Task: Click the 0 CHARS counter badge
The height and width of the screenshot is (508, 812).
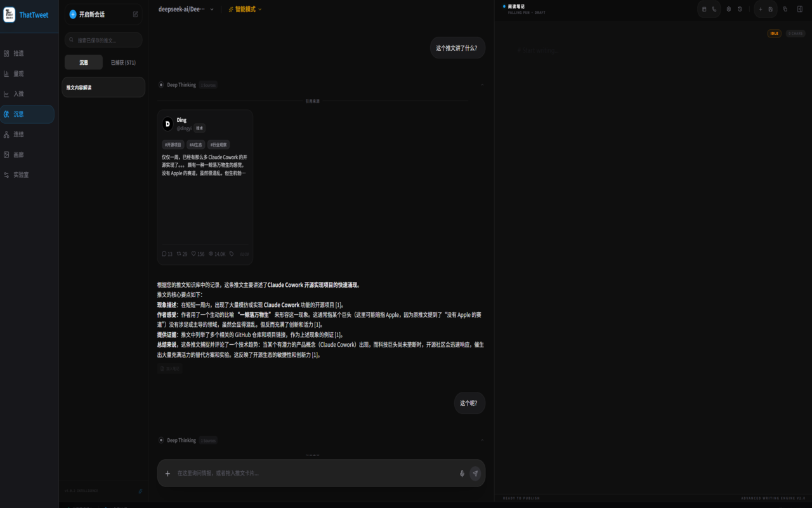Action: pyautogui.click(x=796, y=34)
